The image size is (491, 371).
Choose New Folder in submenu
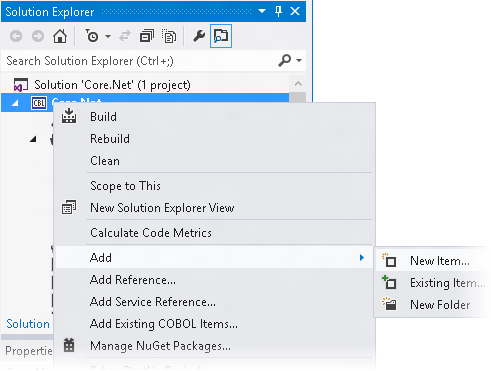[433, 305]
